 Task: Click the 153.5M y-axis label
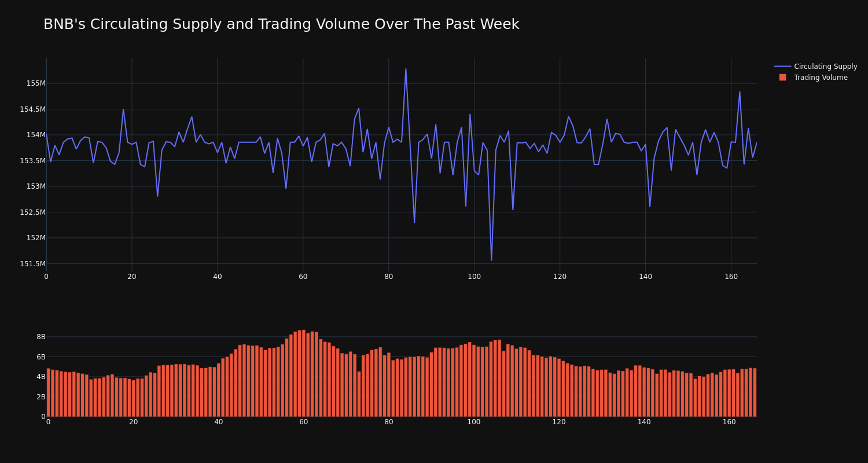coord(32,161)
